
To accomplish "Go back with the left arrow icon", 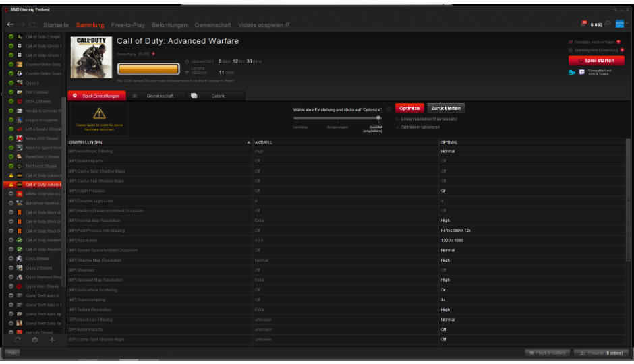I will pyautogui.click(x=11, y=25).
